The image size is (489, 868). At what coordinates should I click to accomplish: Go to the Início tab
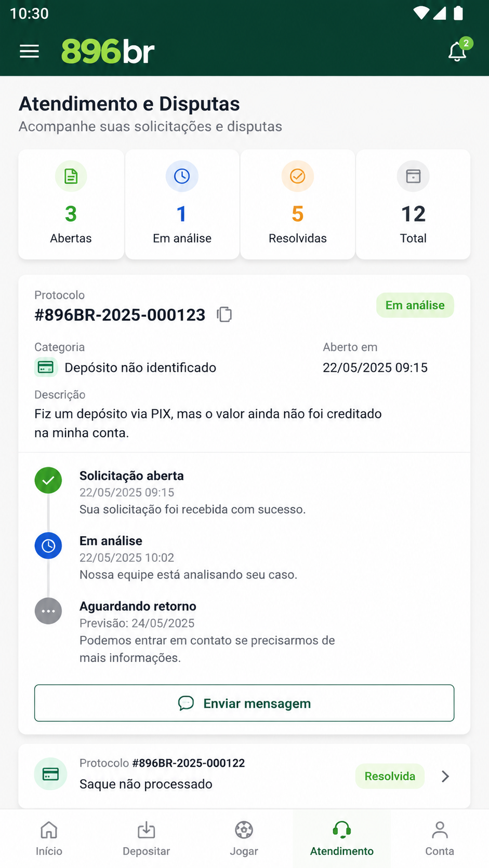[x=49, y=838]
